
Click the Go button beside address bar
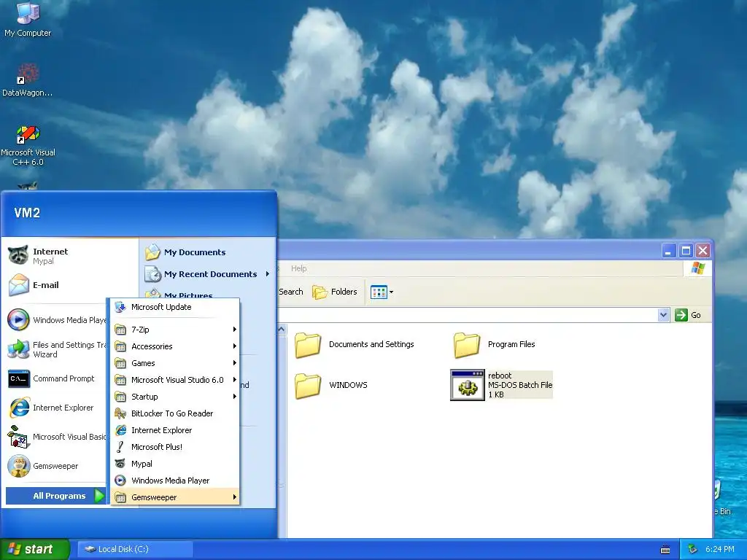(689, 315)
